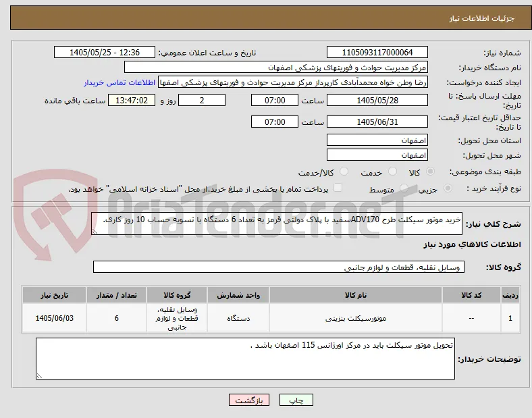Click the ایجاد کننده درخواست label
532x418 pixels.
pos(484,82)
